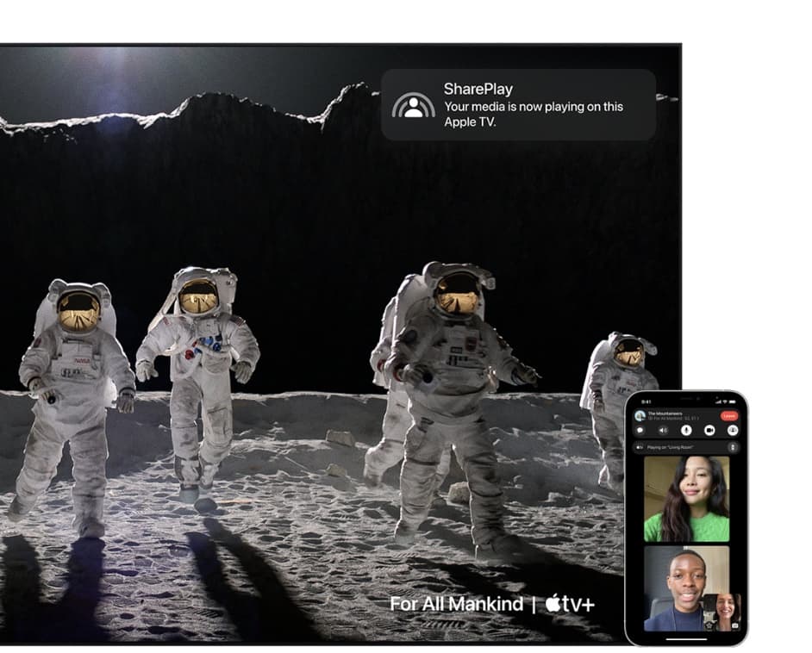Tap the Wi-Fi icon in iPhone status bar

(725, 401)
